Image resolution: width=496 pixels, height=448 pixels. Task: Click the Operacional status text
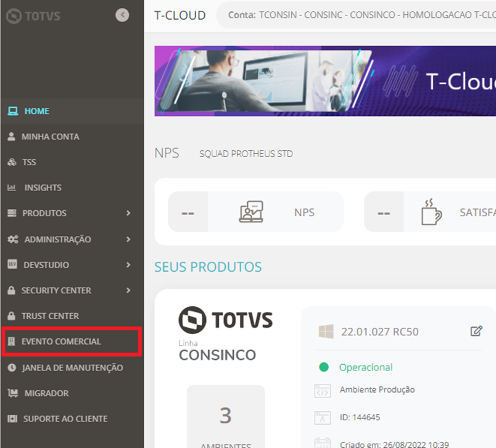[x=366, y=367]
